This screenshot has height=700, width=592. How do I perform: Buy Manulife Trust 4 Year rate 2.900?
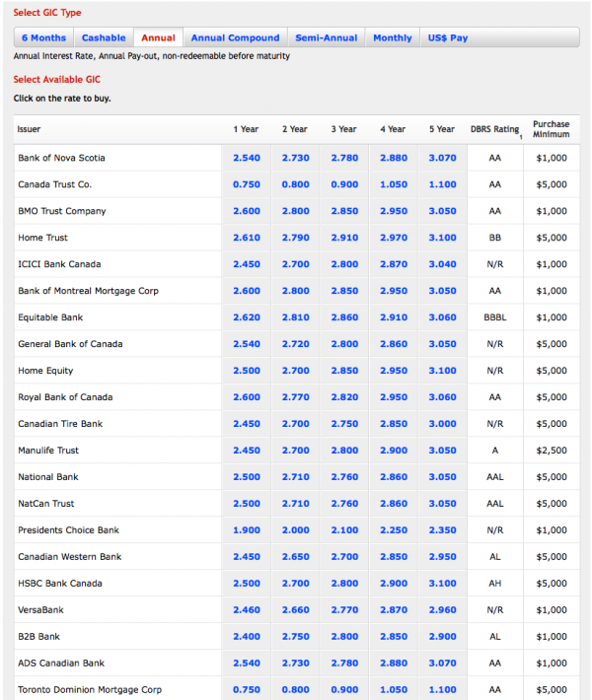coord(394,451)
